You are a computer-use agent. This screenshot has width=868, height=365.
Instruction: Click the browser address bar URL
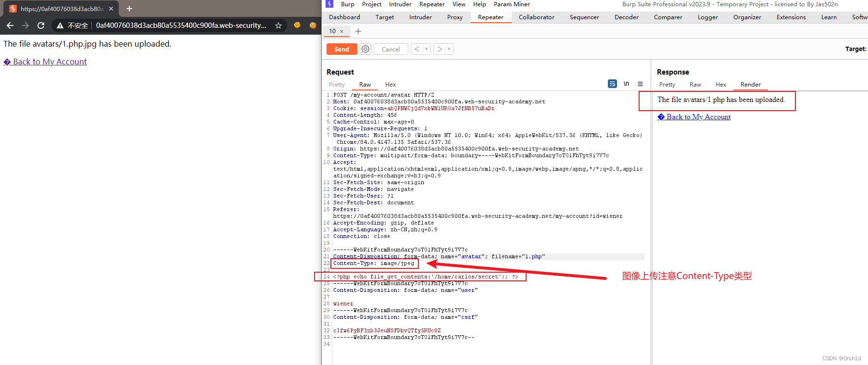coord(181,25)
